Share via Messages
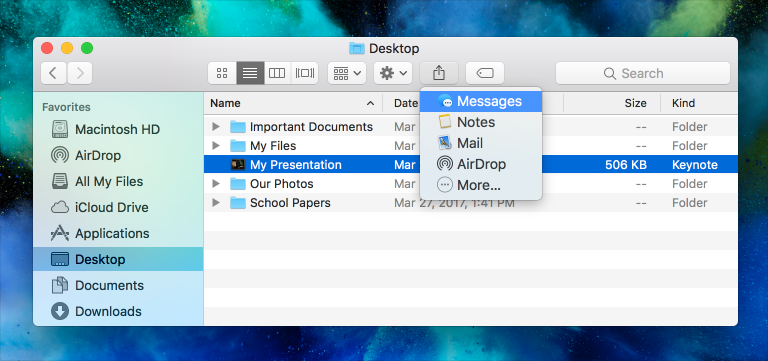Image resolution: width=768 pixels, height=361 pixels. (481, 101)
